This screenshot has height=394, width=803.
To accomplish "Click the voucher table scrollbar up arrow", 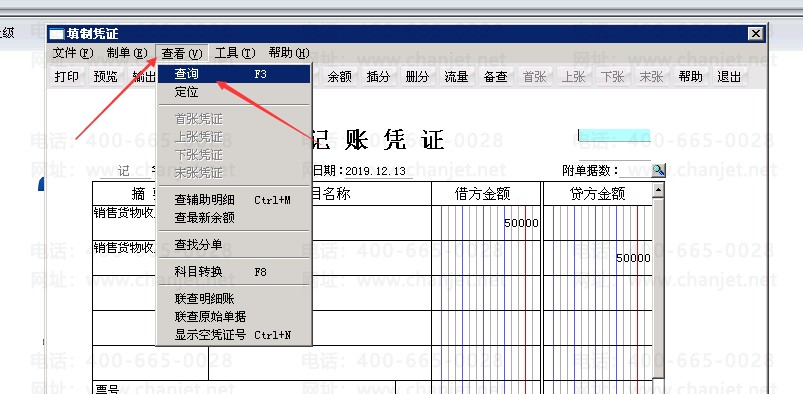I will coord(658,191).
